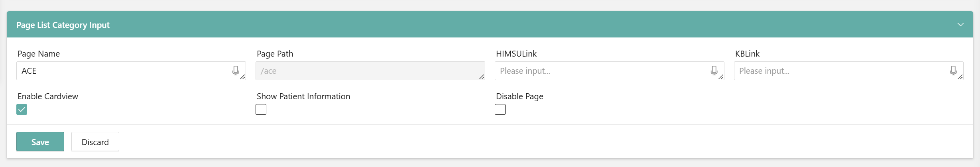Activate voice input for the HIMSULink field

714,71
